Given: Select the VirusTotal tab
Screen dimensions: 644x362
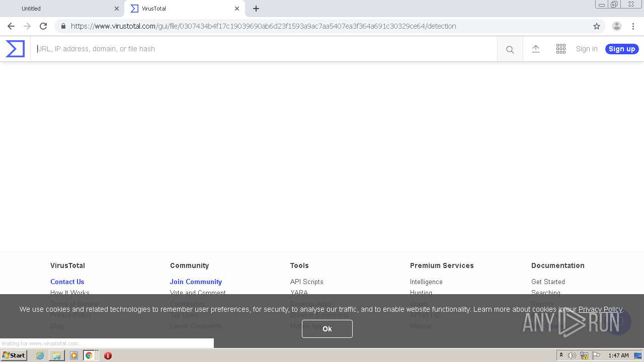Looking at the screenshot, I should (185, 9).
